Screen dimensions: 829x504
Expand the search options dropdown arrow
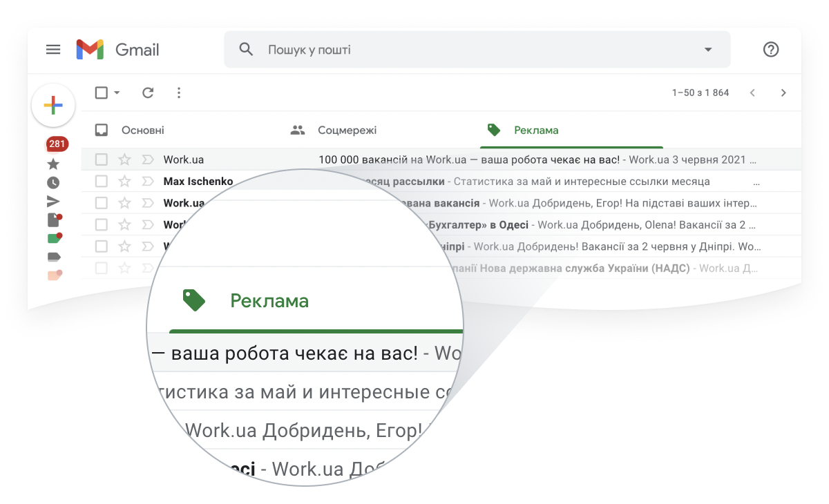point(707,50)
